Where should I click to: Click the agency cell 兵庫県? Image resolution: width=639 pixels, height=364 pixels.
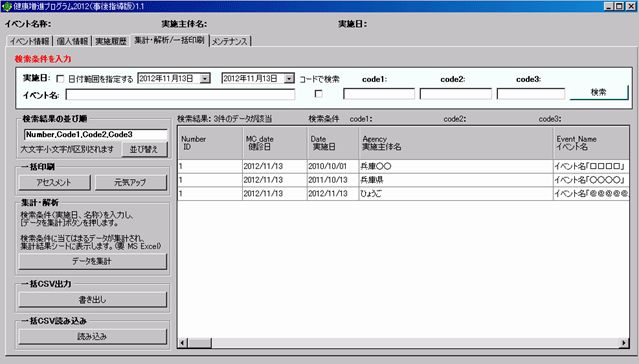click(456, 180)
